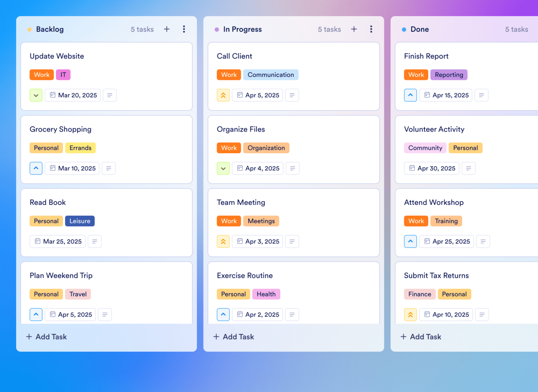Click the plus icon in Backlog header

tap(167, 29)
